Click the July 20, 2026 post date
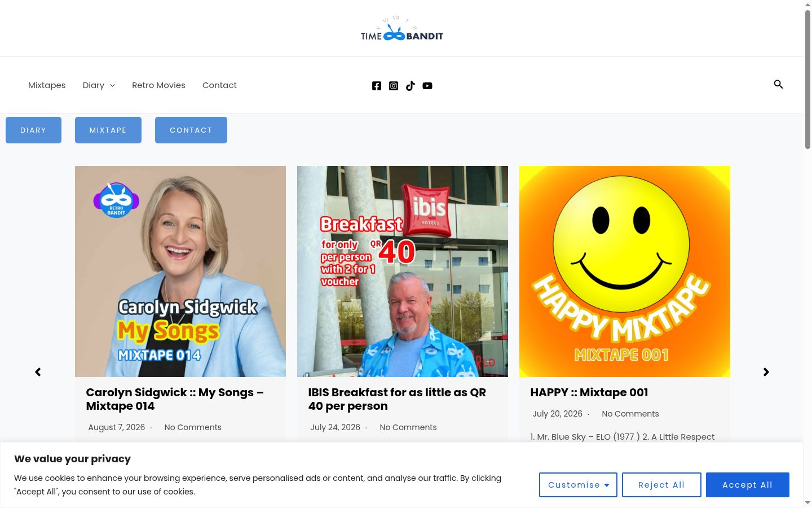 click(x=558, y=414)
